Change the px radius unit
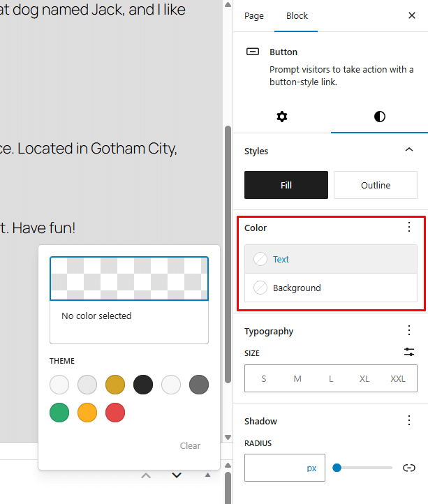This screenshot has width=428, height=504. click(311, 468)
